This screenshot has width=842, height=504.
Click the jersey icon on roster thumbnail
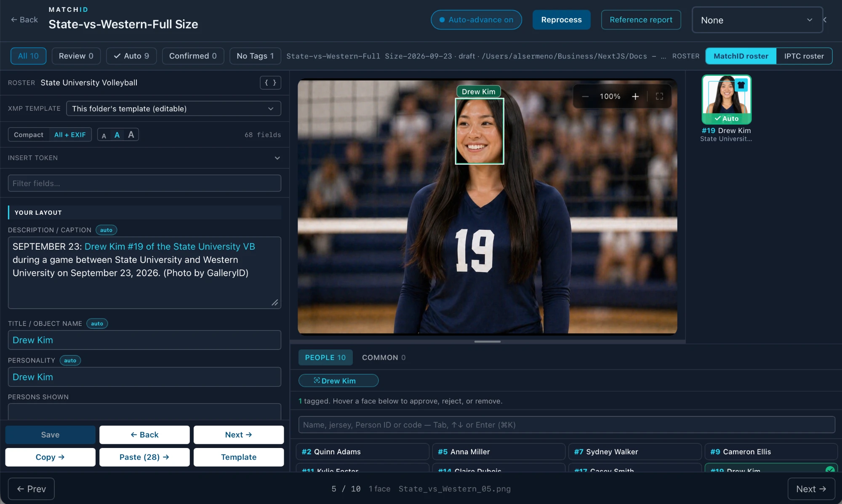tap(741, 85)
